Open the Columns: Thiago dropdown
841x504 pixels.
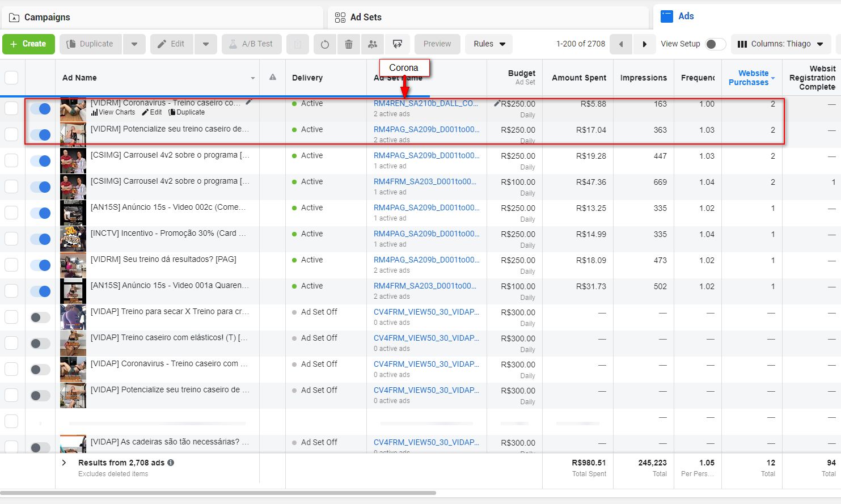click(781, 44)
